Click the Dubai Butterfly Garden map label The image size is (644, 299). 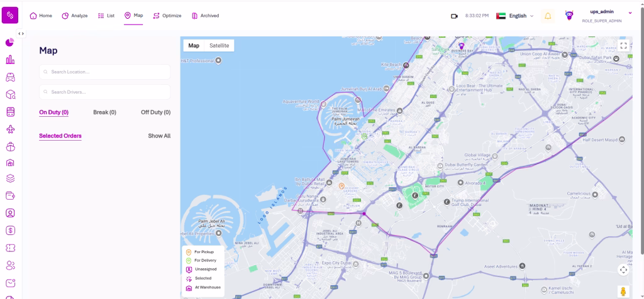tap(466, 165)
